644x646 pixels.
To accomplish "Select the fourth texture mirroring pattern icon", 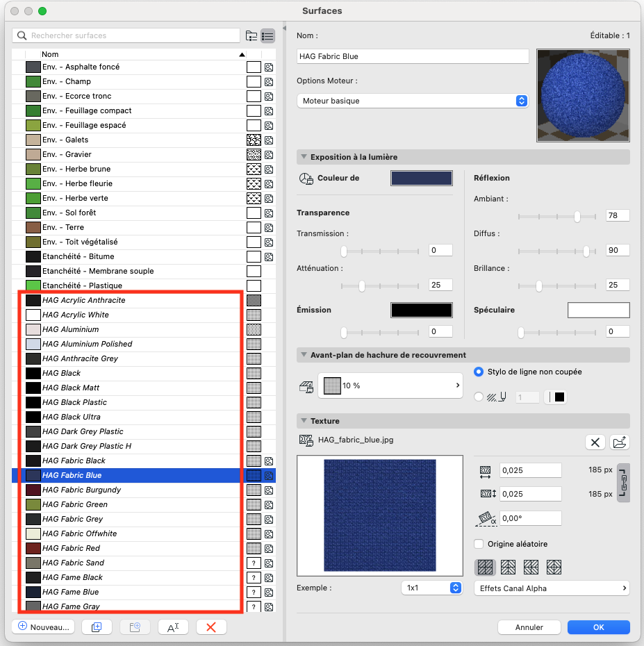I will [x=554, y=568].
